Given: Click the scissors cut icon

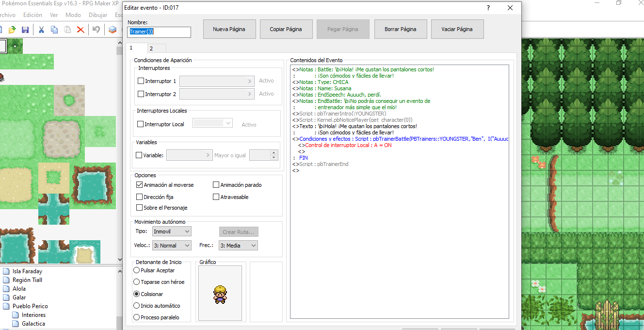Looking at the screenshot, I should coord(42,30).
